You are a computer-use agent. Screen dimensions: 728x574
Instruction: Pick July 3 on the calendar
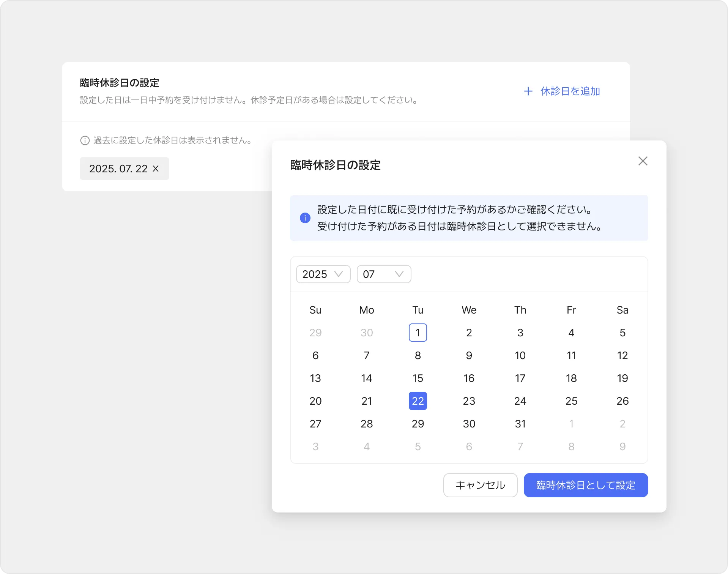tap(520, 333)
